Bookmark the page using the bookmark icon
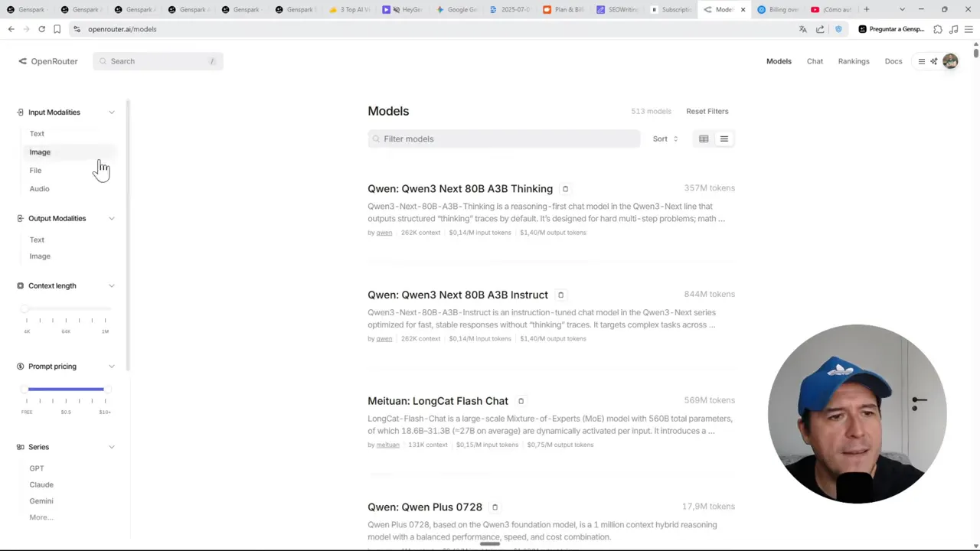This screenshot has width=980, height=551. [x=57, y=29]
